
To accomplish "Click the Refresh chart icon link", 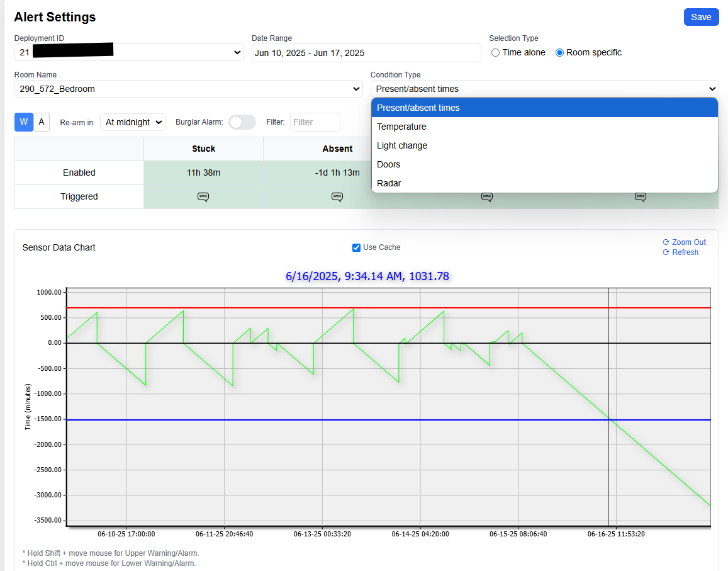I will [666, 252].
